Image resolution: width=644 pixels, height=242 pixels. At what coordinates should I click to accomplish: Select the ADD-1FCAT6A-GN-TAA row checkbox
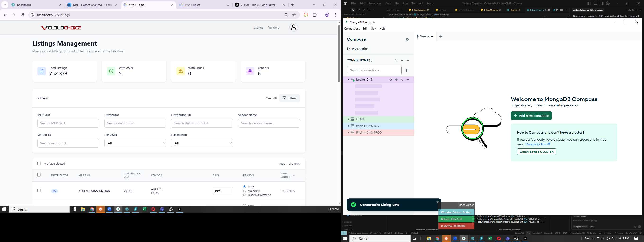[39, 190]
